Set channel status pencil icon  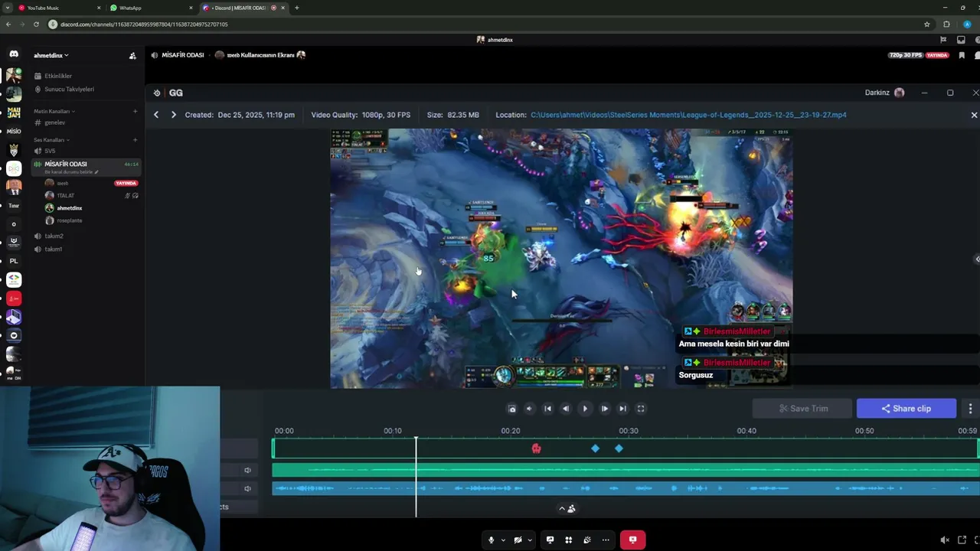pos(96,172)
